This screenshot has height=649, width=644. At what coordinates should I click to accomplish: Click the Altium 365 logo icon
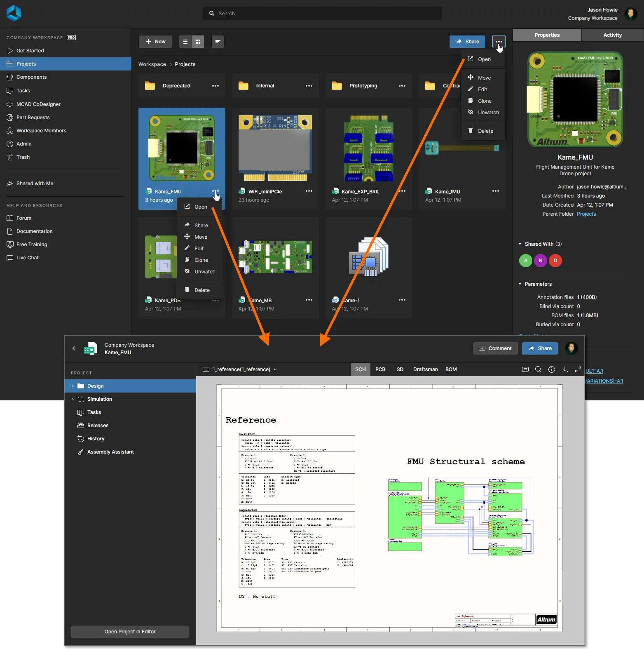click(14, 13)
